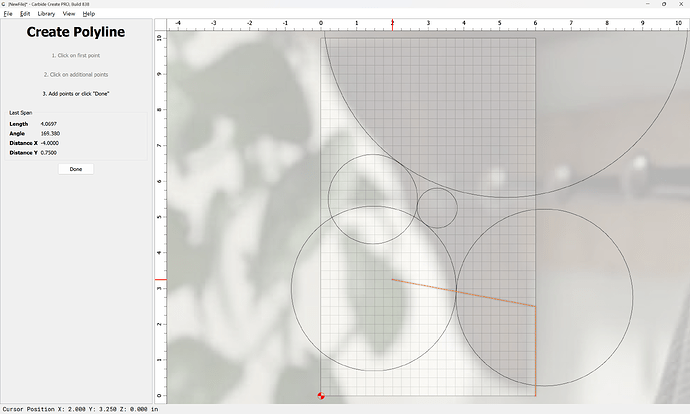Open the Library menu
The height and width of the screenshot is (414, 690).
(46, 14)
